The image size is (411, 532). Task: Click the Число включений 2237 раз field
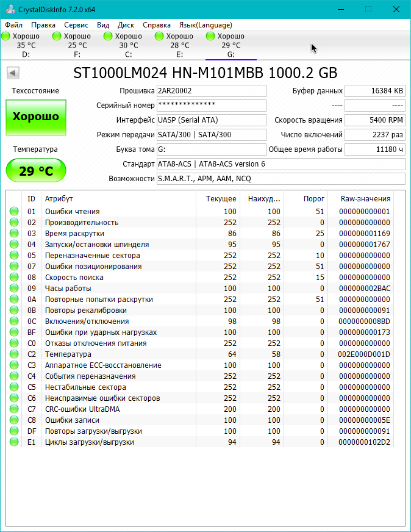[x=374, y=135]
